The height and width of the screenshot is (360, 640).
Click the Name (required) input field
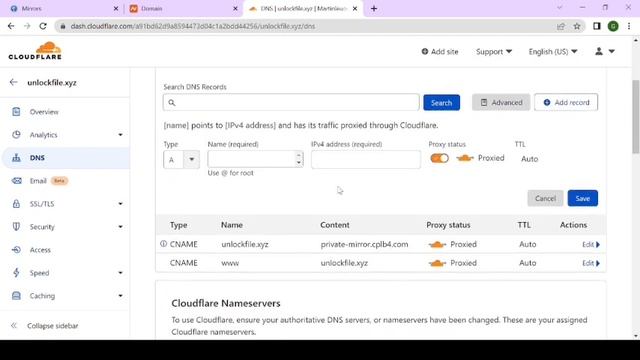251,159
